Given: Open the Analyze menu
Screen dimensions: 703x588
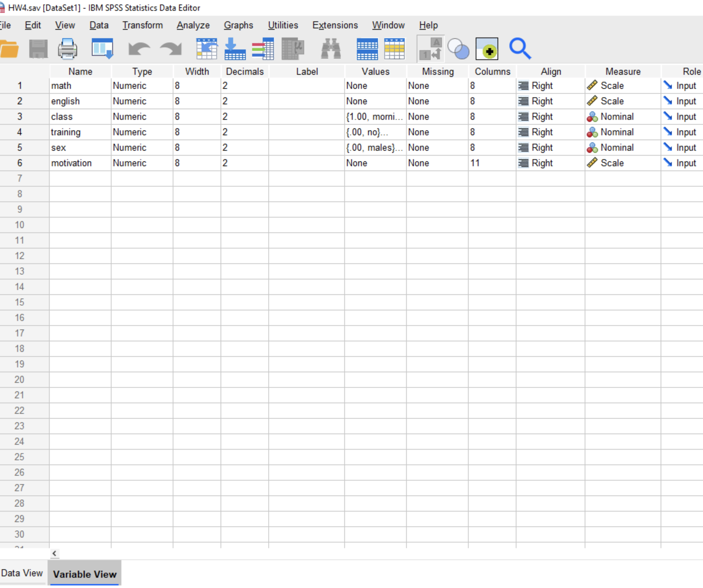Looking at the screenshot, I should (193, 25).
